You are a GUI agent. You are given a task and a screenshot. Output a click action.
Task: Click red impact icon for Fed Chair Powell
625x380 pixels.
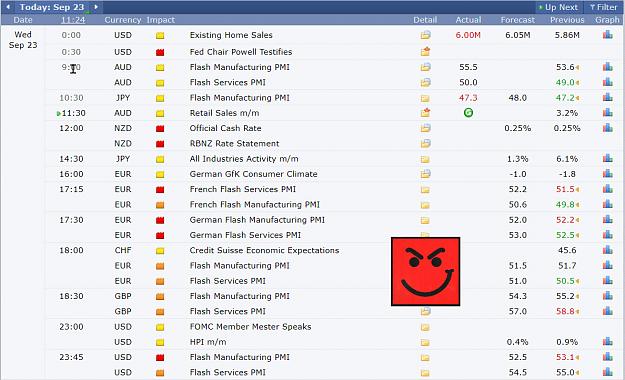pos(160,52)
